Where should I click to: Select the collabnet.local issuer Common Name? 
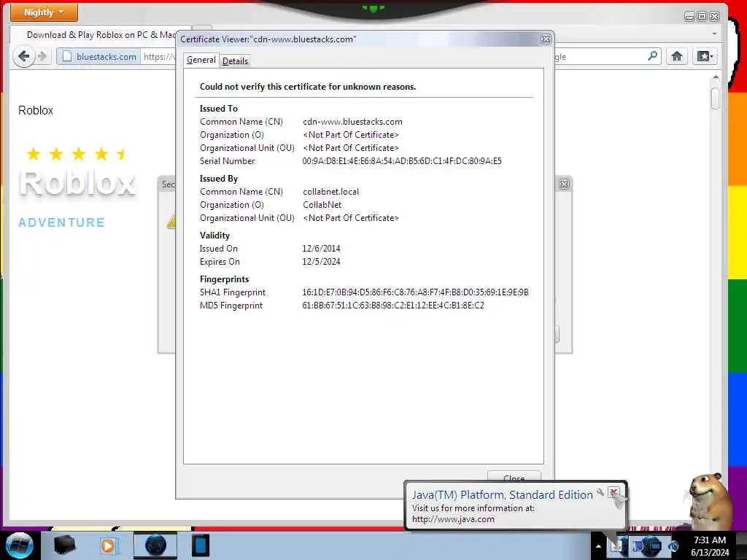pyautogui.click(x=330, y=192)
